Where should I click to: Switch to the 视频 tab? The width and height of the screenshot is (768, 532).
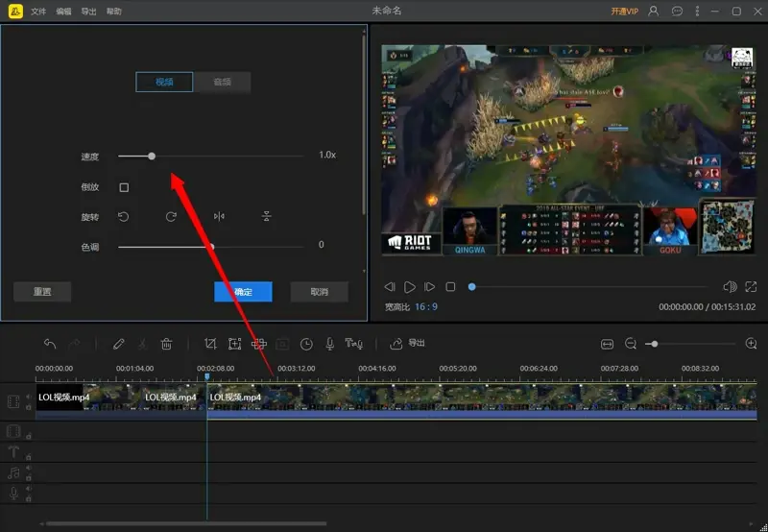click(x=164, y=82)
